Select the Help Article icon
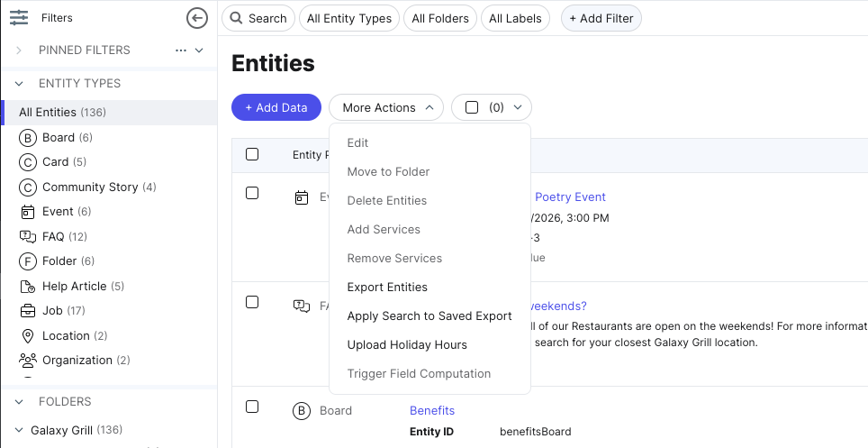Screen dimensions: 868x448 [x=28, y=287]
